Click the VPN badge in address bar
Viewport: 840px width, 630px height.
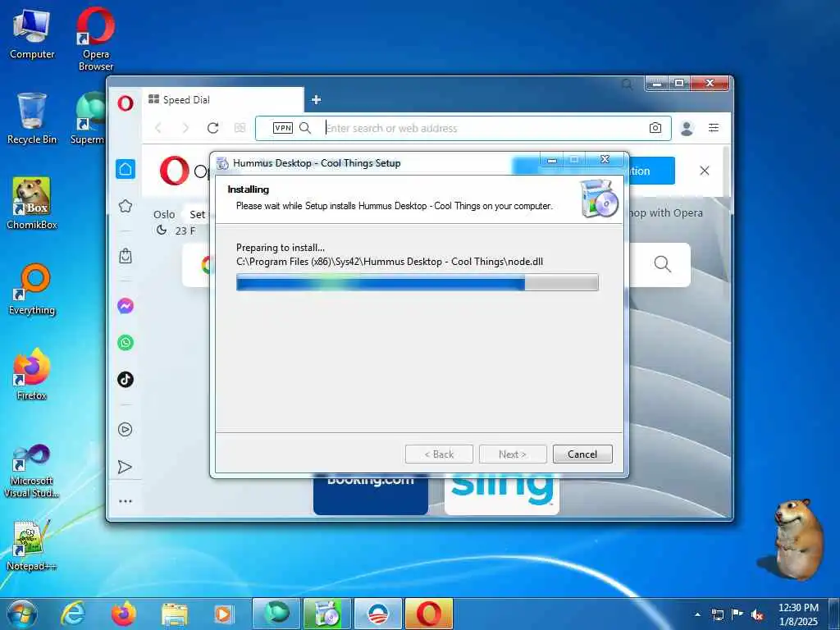282,128
